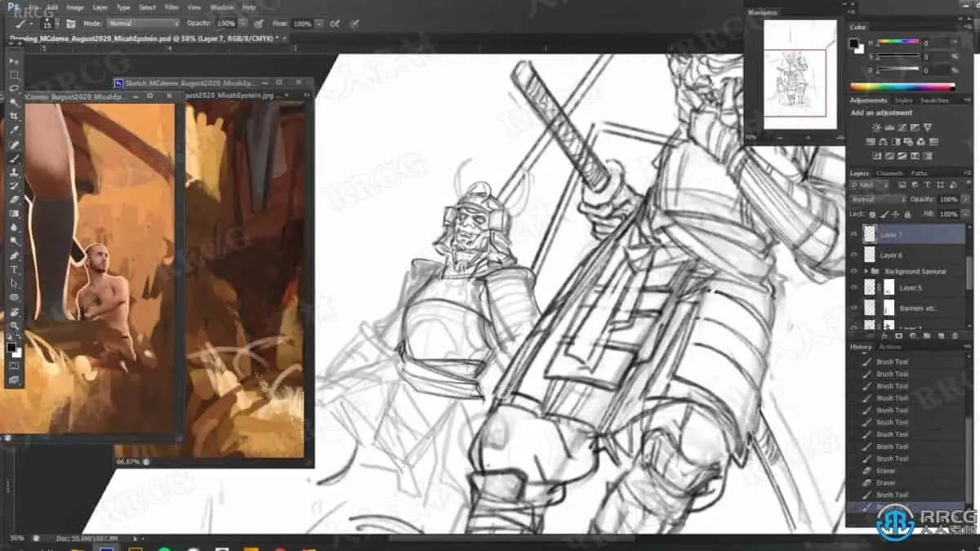This screenshot has height=551, width=980.
Task: Select the Gradient tool
Action: point(15,214)
